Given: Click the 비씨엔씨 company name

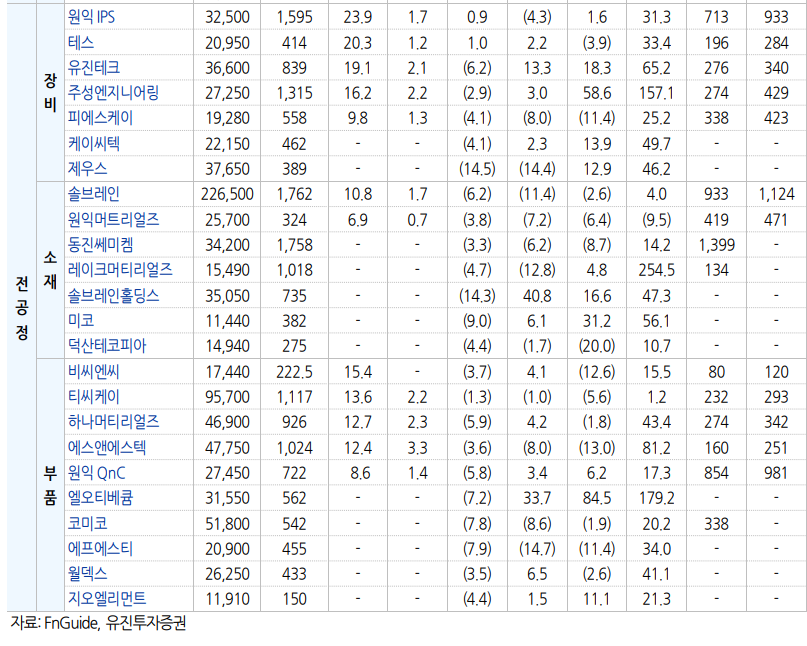Looking at the screenshot, I should tap(94, 372).
